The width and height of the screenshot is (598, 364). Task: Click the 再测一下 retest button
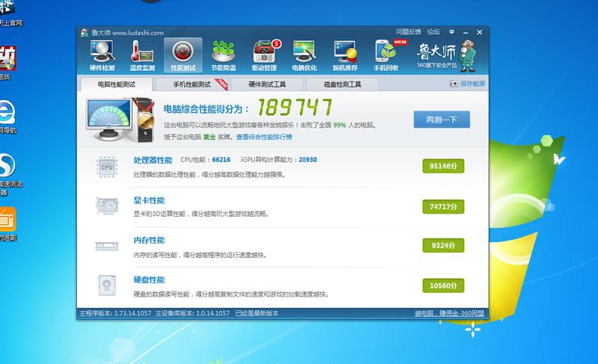click(442, 120)
